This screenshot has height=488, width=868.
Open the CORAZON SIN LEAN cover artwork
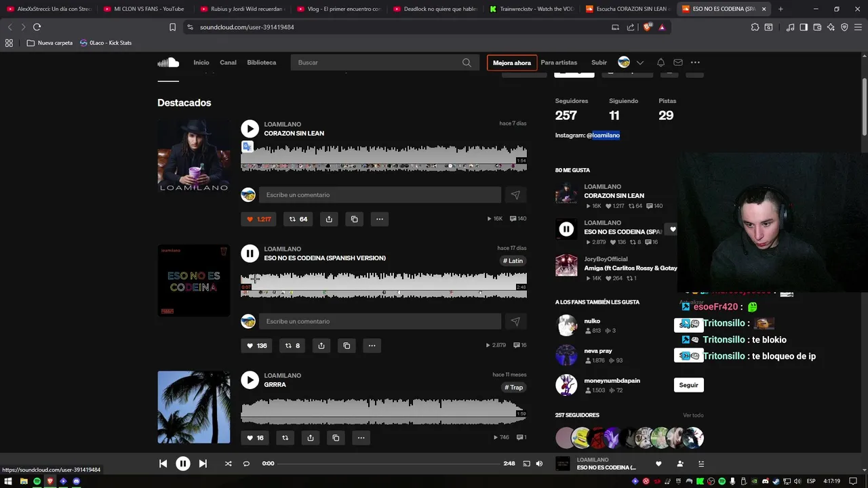click(x=194, y=156)
